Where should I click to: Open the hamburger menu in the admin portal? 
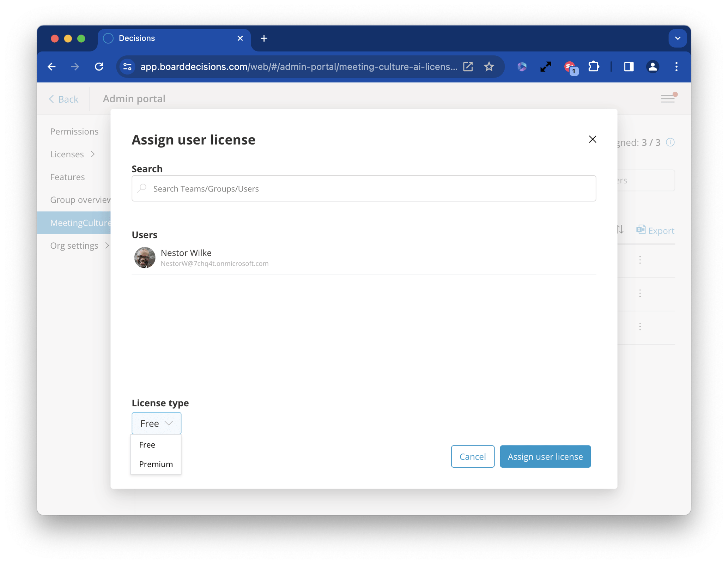tap(668, 99)
